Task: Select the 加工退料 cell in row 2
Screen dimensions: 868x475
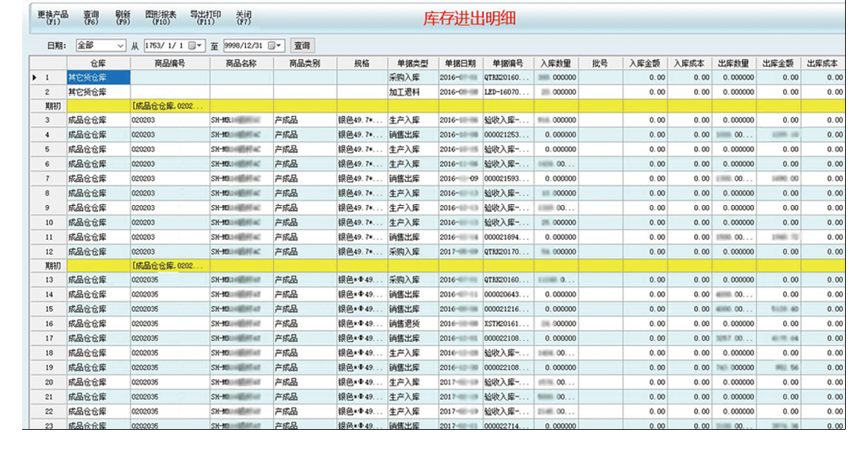Action: point(404,92)
